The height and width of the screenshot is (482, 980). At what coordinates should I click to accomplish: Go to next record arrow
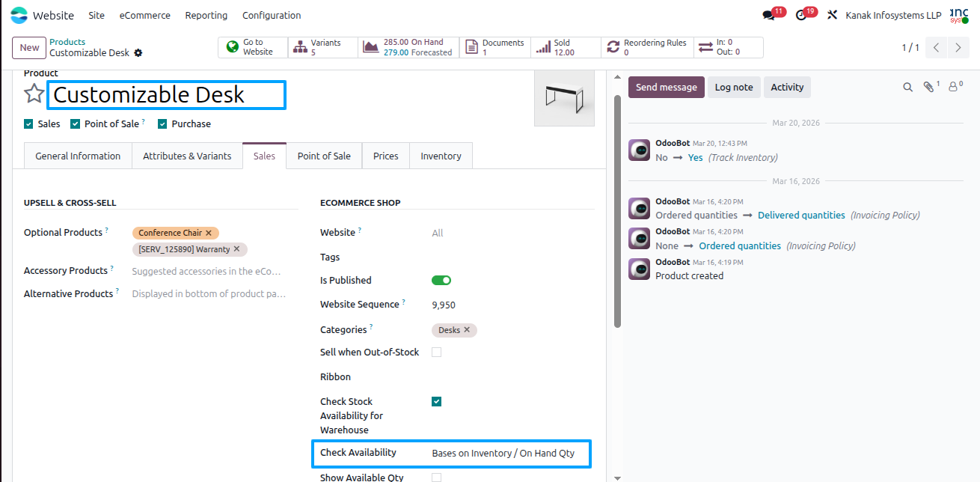tap(958, 48)
